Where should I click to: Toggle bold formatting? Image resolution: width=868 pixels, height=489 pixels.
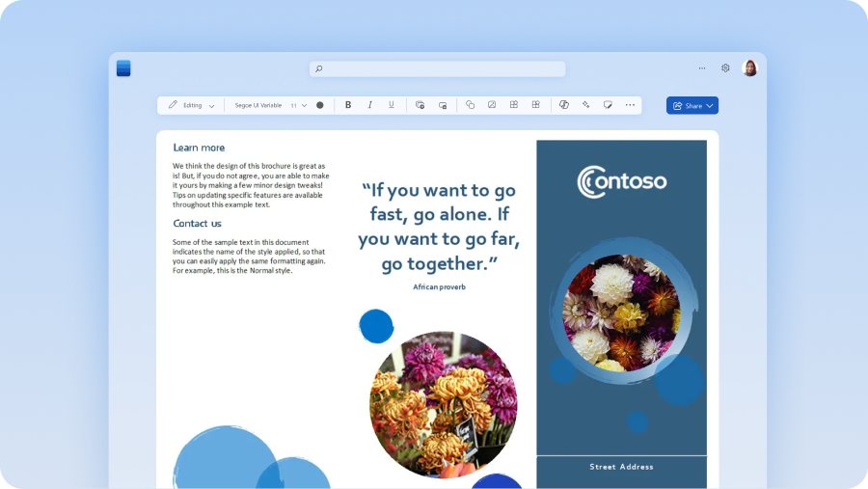coord(348,105)
